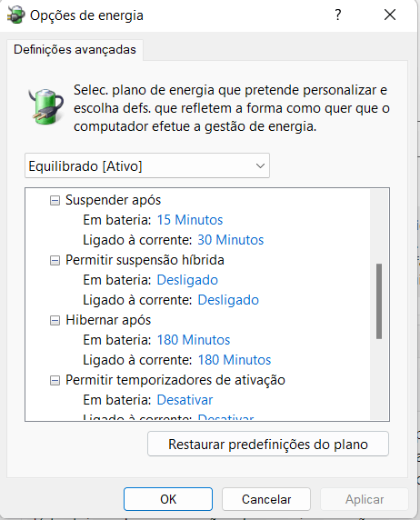Confirm with the OK button
This screenshot has width=420, height=520.
[x=168, y=499]
